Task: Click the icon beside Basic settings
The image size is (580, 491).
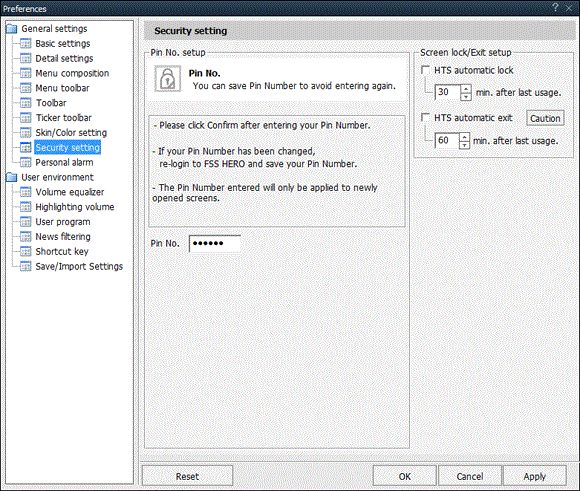Action: click(26, 44)
